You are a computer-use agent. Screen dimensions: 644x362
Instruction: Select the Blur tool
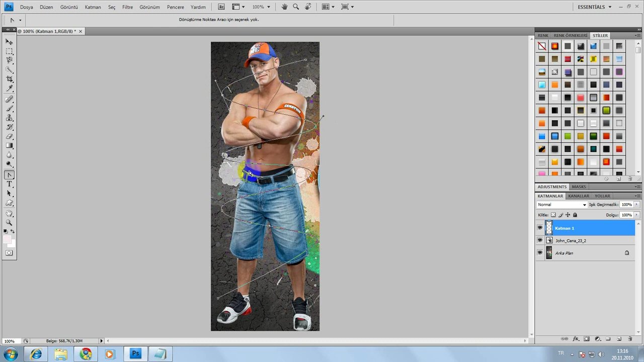pyautogui.click(x=9, y=155)
